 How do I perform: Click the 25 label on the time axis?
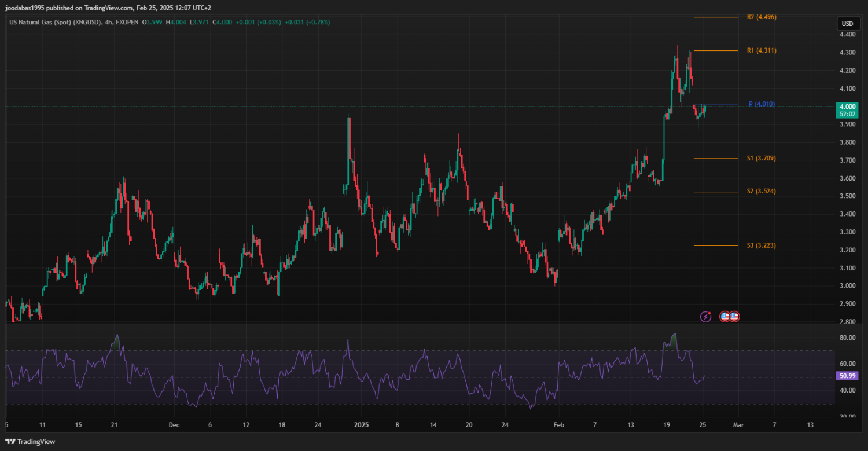tap(703, 425)
